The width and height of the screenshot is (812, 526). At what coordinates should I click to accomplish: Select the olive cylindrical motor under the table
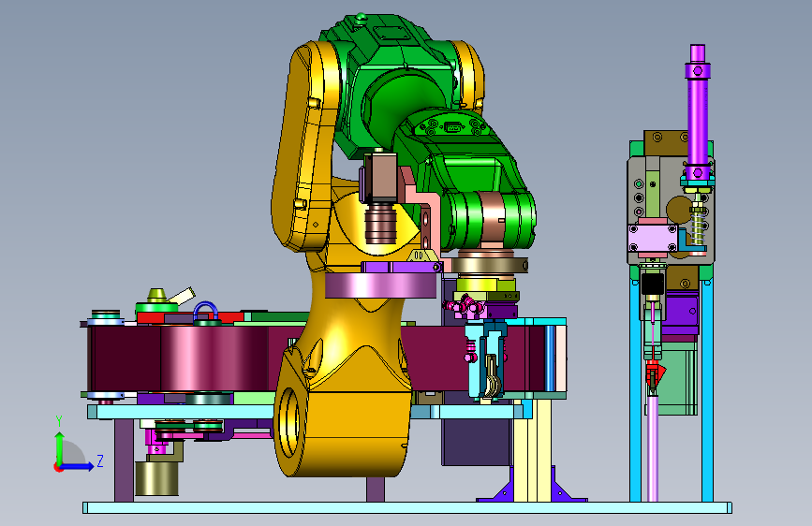(x=156, y=478)
